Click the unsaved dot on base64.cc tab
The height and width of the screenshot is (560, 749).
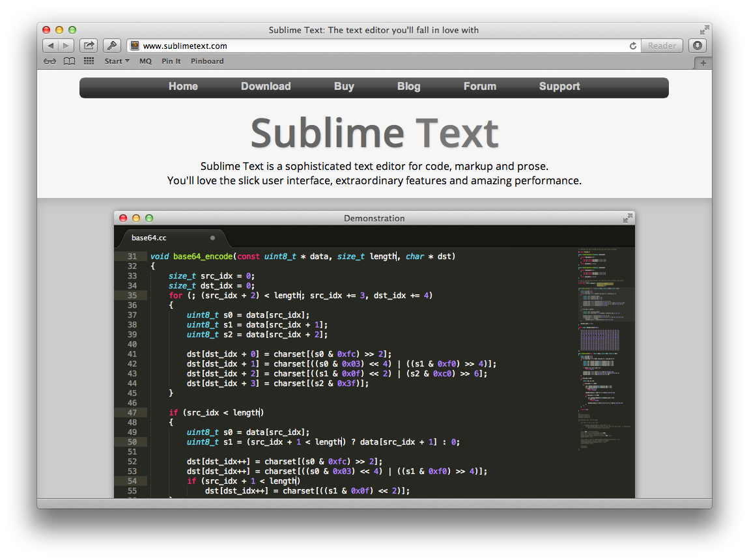pos(212,238)
